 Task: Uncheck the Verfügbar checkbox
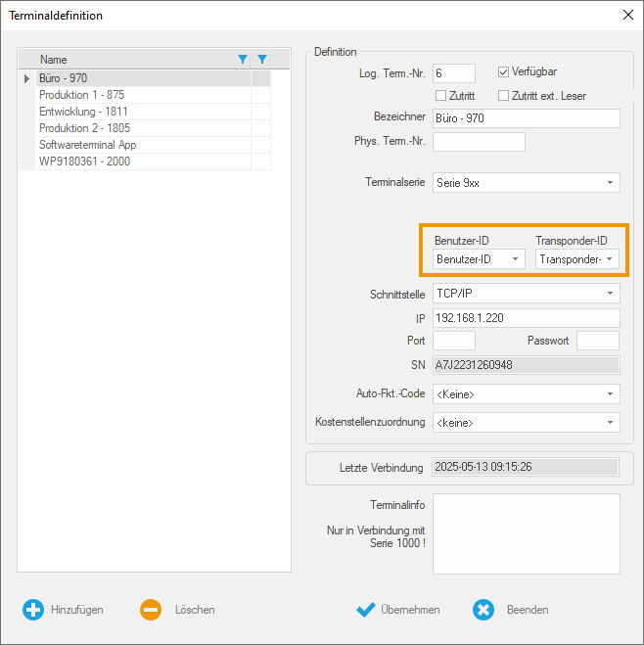click(x=504, y=71)
